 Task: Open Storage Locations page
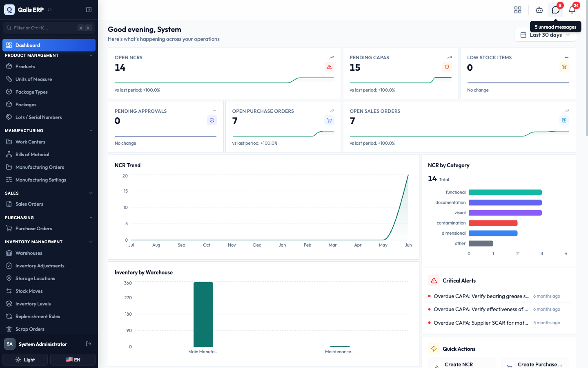[x=49, y=278]
